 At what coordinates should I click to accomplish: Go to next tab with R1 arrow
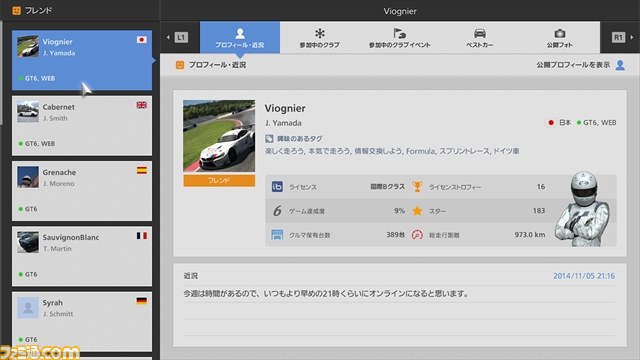click(x=622, y=38)
